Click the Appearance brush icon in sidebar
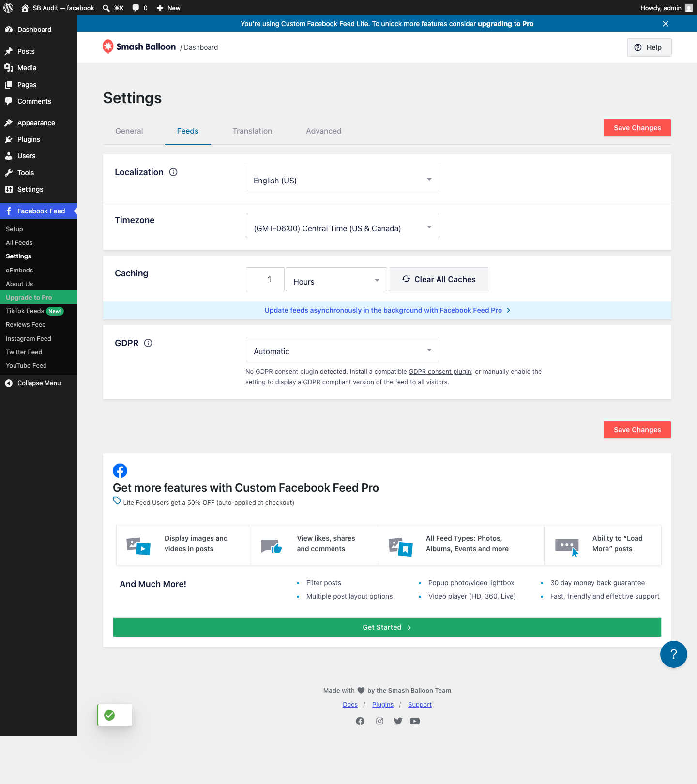This screenshot has height=784, width=697. click(x=9, y=123)
